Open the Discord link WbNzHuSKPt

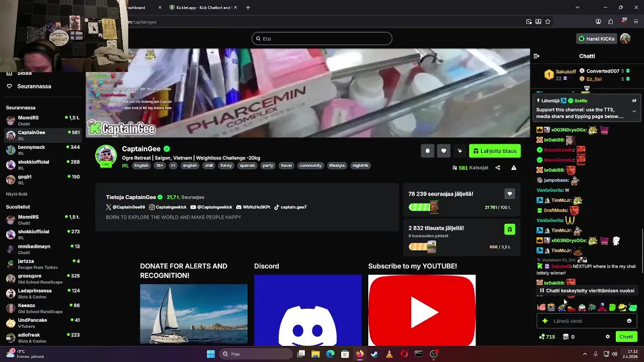[x=253, y=207]
